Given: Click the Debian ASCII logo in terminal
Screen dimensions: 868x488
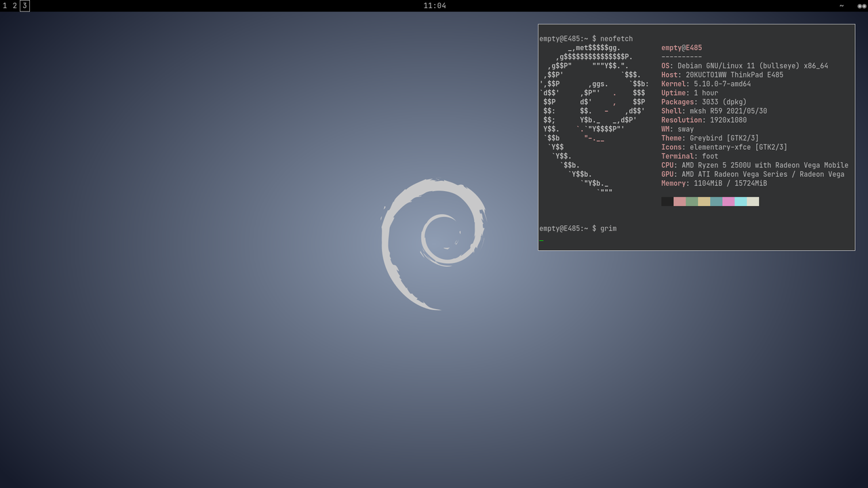Looking at the screenshot, I should [x=594, y=120].
